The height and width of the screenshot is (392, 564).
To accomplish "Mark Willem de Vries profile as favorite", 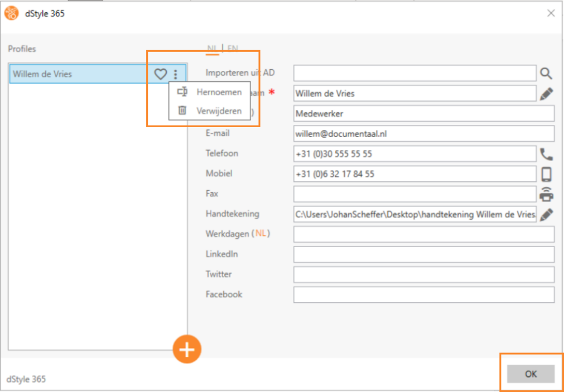I will coord(161,75).
